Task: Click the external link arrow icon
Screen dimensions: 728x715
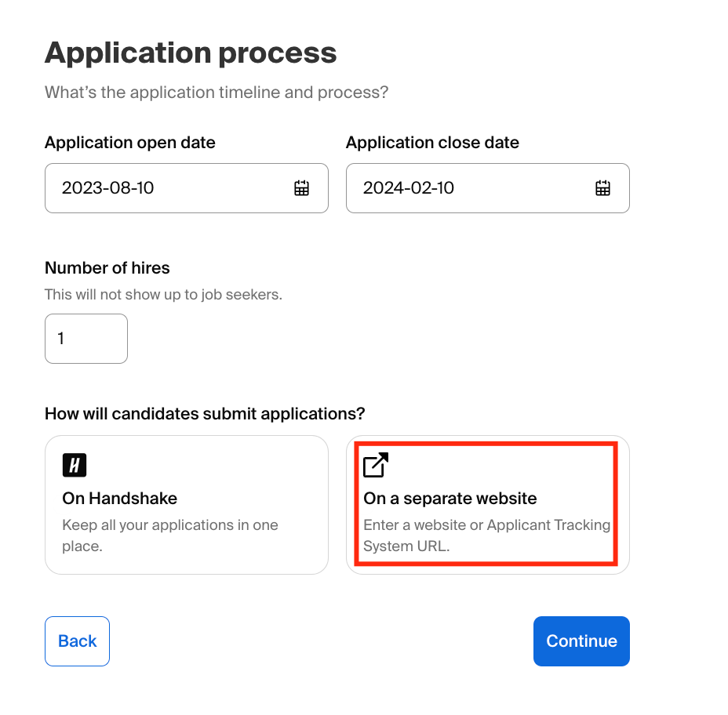Action: point(376,465)
